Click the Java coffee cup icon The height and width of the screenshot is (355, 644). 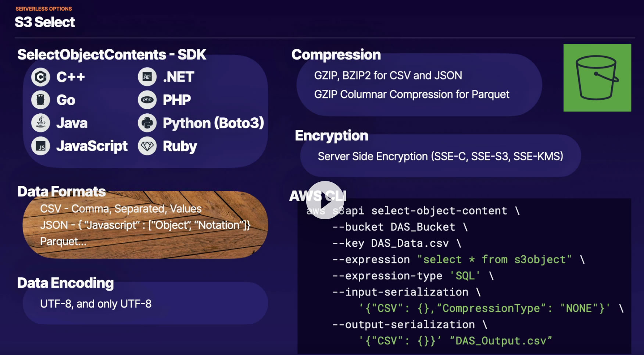tap(40, 123)
